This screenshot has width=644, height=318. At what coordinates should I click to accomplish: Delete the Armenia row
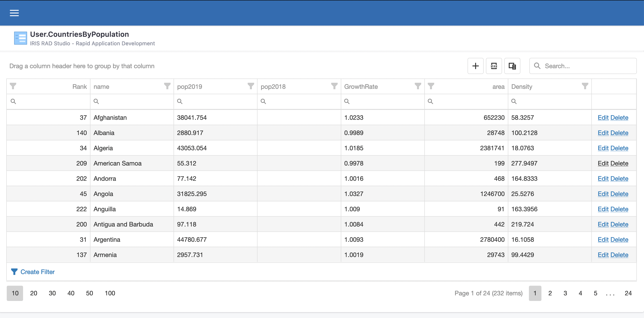tap(619, 255)
